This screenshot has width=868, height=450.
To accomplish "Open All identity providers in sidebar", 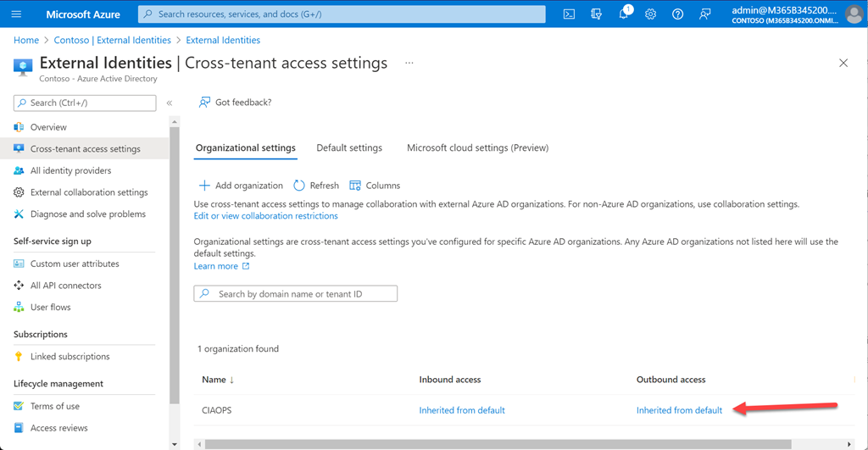I will 70,170.
